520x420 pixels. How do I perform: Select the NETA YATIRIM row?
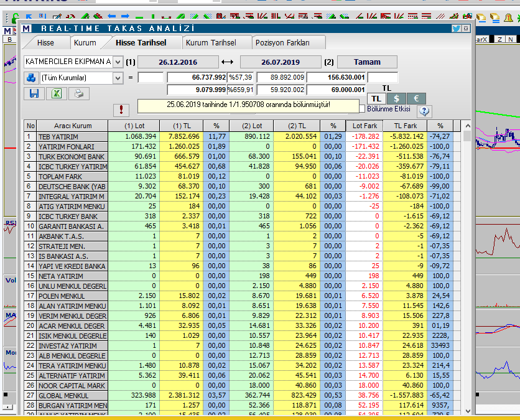[x=242, y=276]
